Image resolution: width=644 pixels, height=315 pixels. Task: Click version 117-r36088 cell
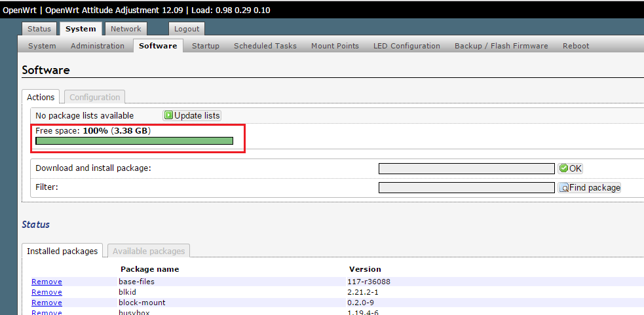[369, 282]
